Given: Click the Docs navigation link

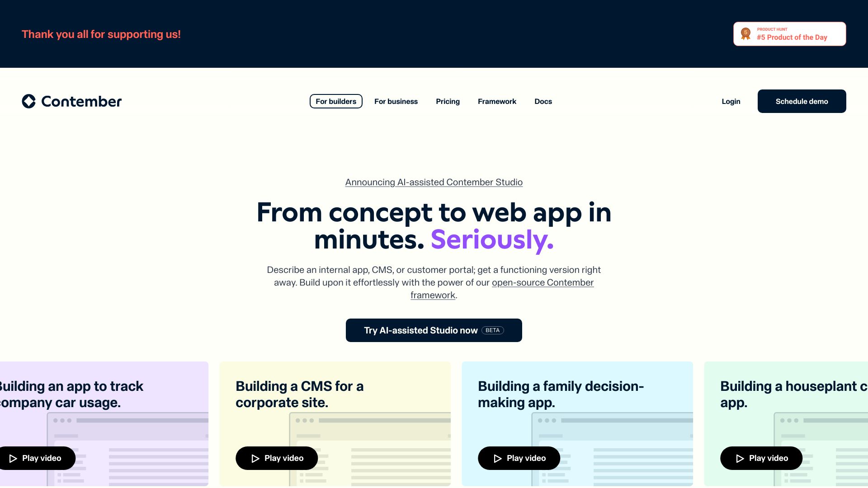Looking at the screenshot, I should coord(542,101).
